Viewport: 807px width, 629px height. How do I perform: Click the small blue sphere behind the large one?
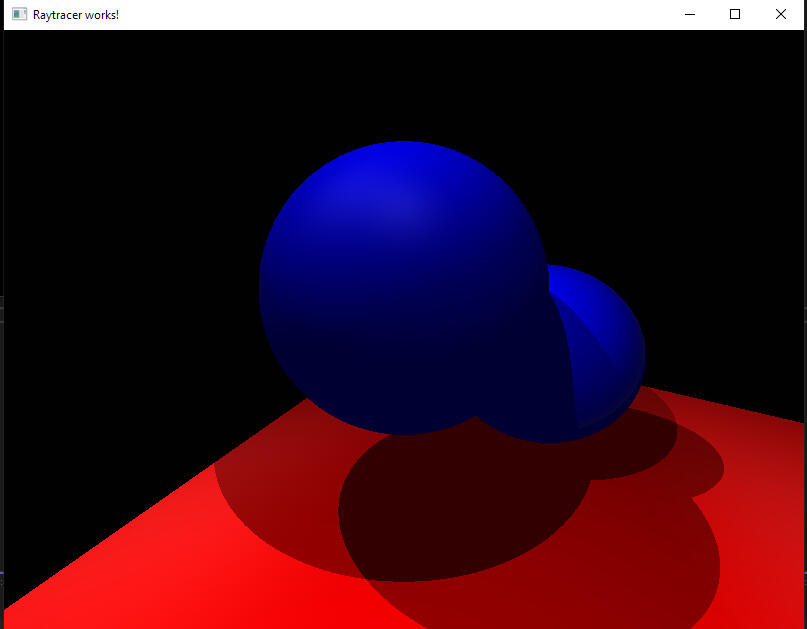[605, 340]
